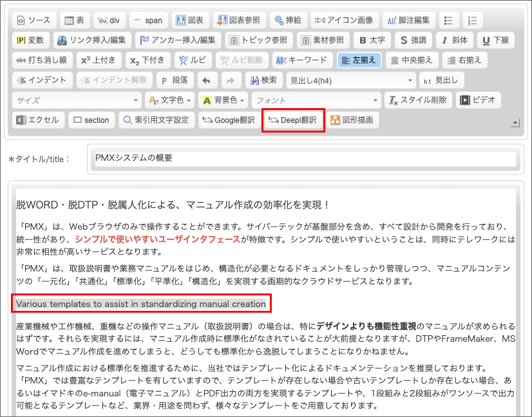Click トピック参照 topic reference
The height and width of the screenshot is (417, 532).
[x=259, y=41]
